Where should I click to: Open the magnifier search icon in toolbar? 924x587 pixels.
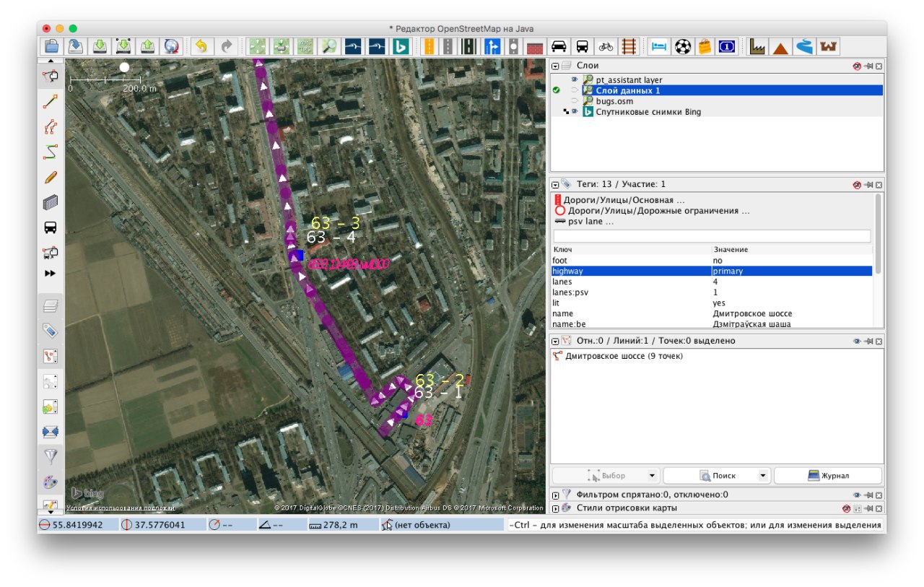point(328,47)
